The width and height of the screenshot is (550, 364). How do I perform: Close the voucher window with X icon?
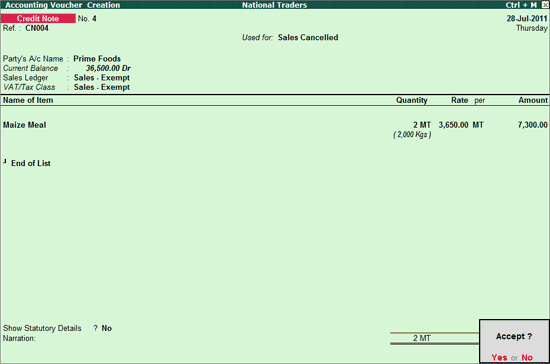coord(545,5)
